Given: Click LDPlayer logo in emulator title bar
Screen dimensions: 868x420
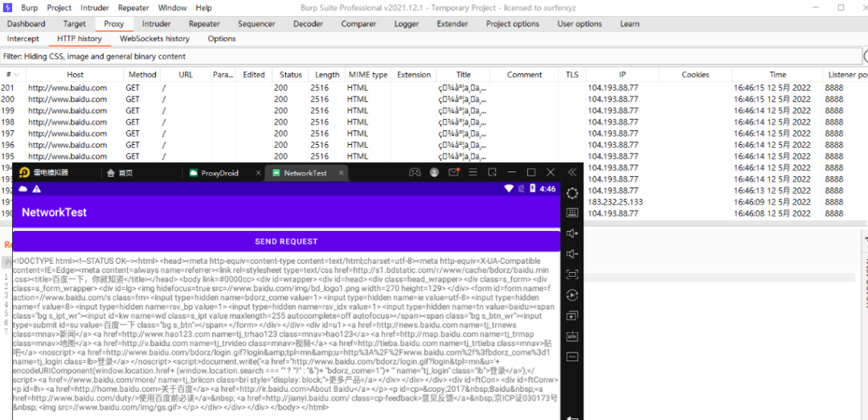Looking at the screenshot, I should (24, 172).
